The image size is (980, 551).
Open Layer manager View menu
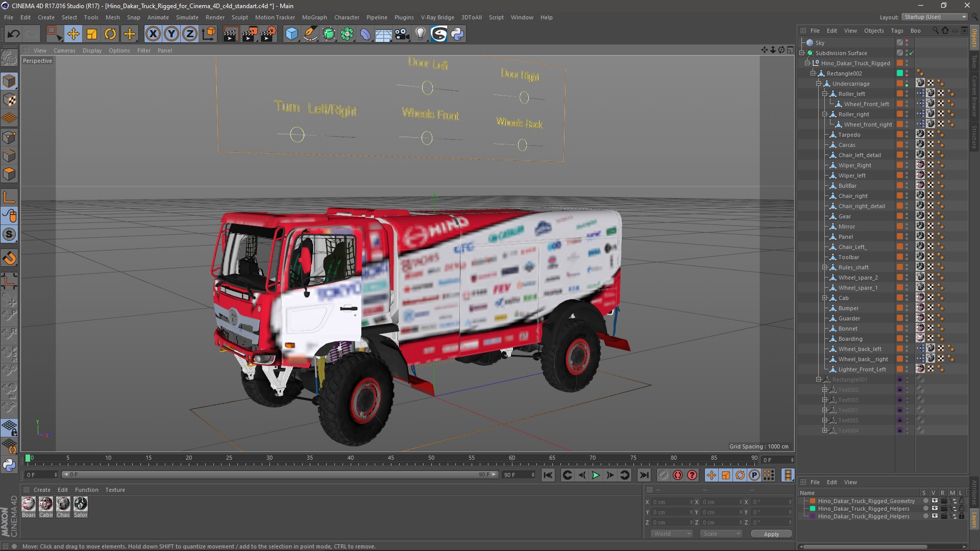pos(850,482)
